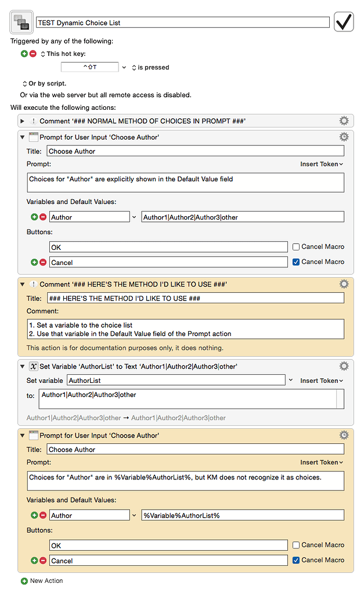Edit Author variable name in second prompt
Viewport: 364px width, 595px height.
coord(89,515)
